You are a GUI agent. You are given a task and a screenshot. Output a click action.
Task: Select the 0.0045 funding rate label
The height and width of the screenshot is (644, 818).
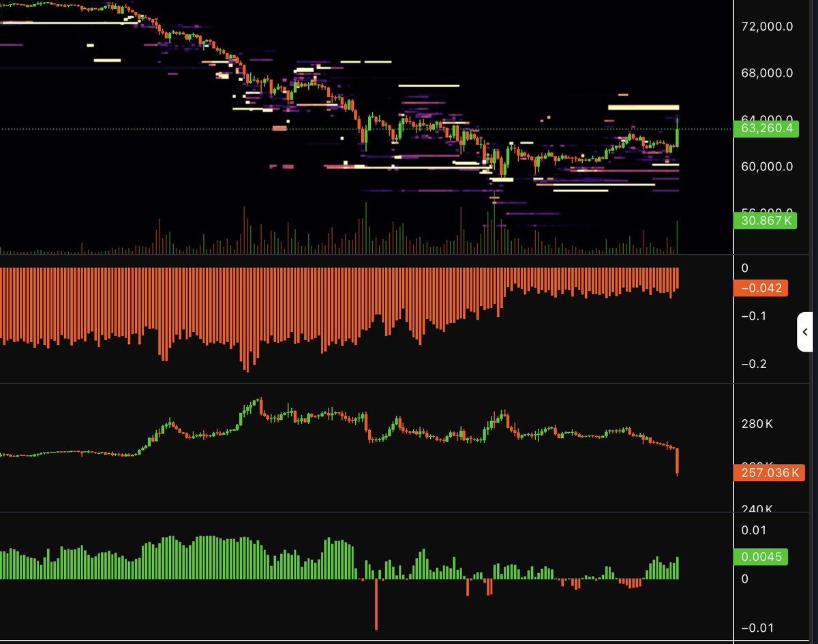[761, 557]
